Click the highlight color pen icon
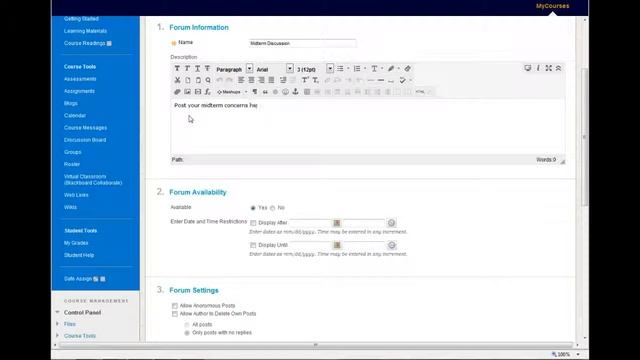Screen dimensions: 640x360 tap(391, 69)
